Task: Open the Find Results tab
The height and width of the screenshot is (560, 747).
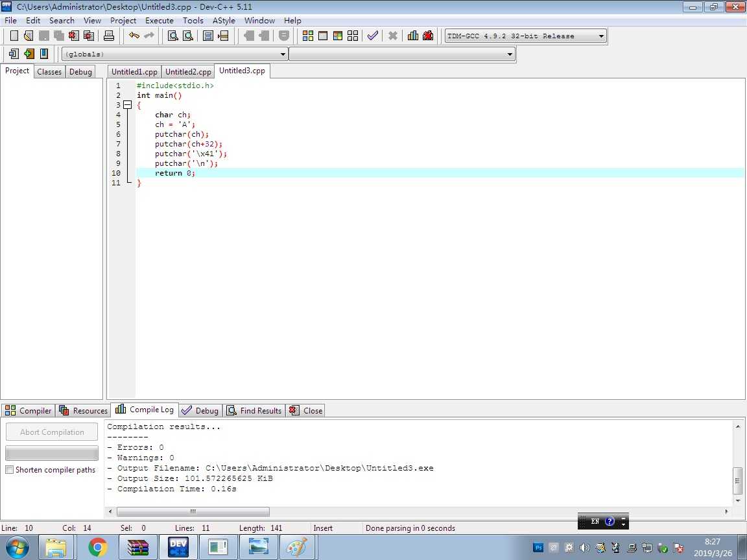Action: coord(254,410)
